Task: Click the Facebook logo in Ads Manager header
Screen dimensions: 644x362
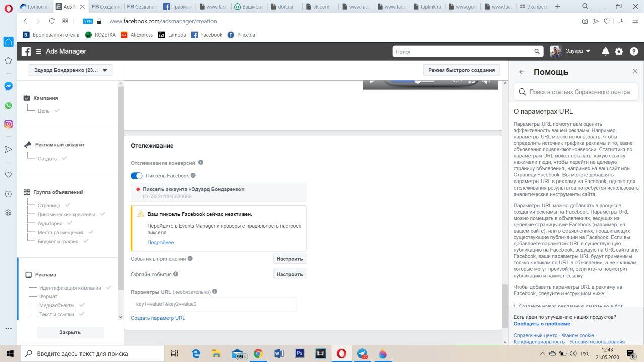Action: pyautogui.click(x=26, y=51)
